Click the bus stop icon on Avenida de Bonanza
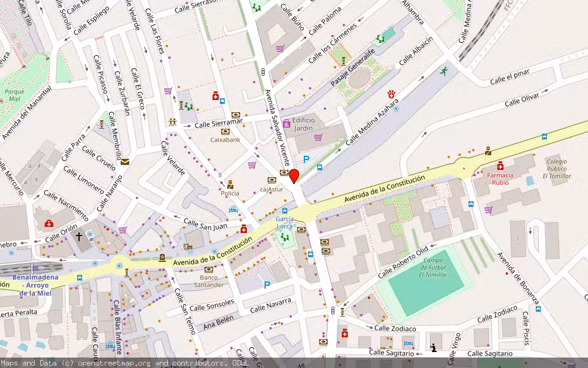 click(x=538, y=309)
